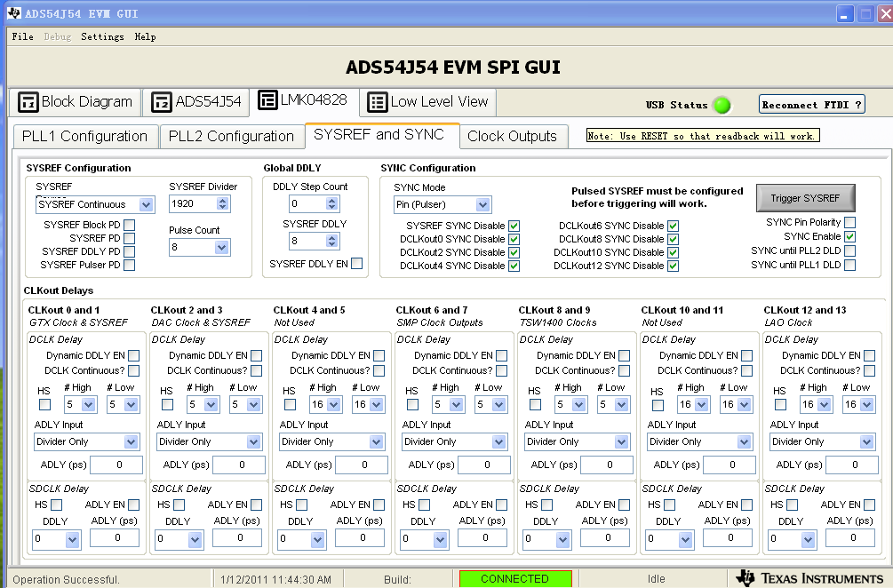The height and width of the screenshot is (588, 893).
Task: Click the CONNECTED status indicator
Action: click(x=514, y=577)
